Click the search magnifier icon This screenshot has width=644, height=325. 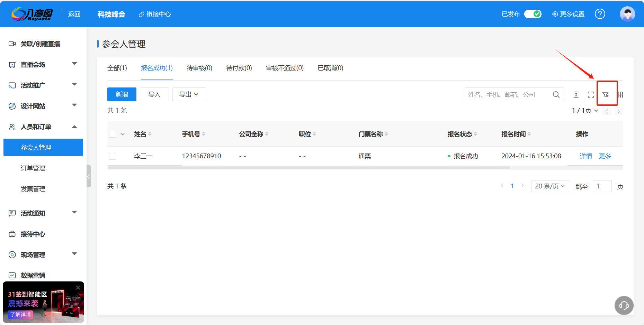pos(556,94)
